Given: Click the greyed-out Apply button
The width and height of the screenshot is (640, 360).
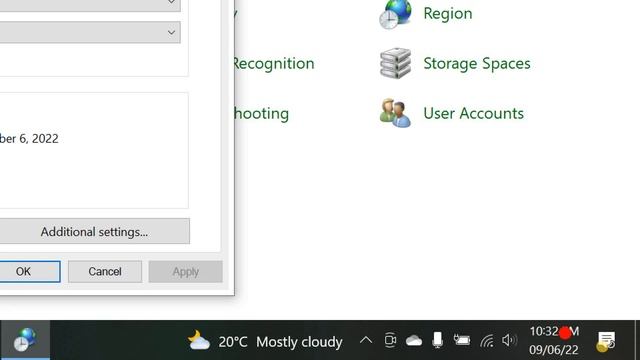Looking at the screenshot, I should [x=186, y=271].
